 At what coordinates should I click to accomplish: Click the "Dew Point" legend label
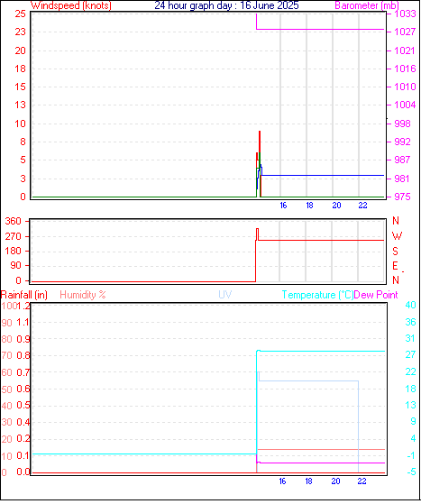click(x=376, y=295)
